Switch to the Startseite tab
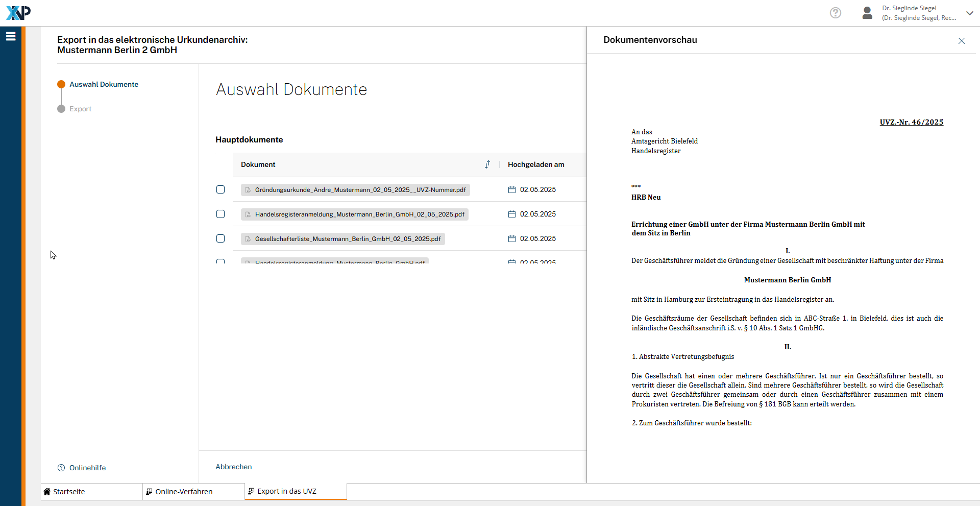 click(69, 492)
